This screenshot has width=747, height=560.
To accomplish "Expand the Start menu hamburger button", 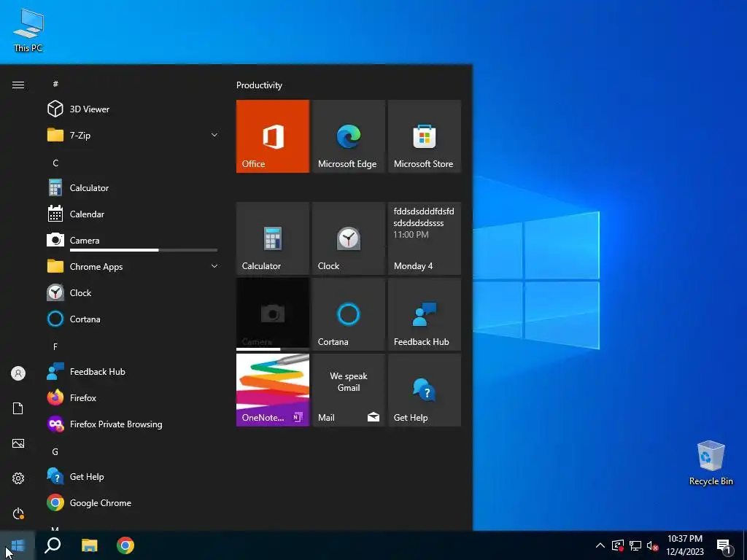I will [x=18, y=85].
